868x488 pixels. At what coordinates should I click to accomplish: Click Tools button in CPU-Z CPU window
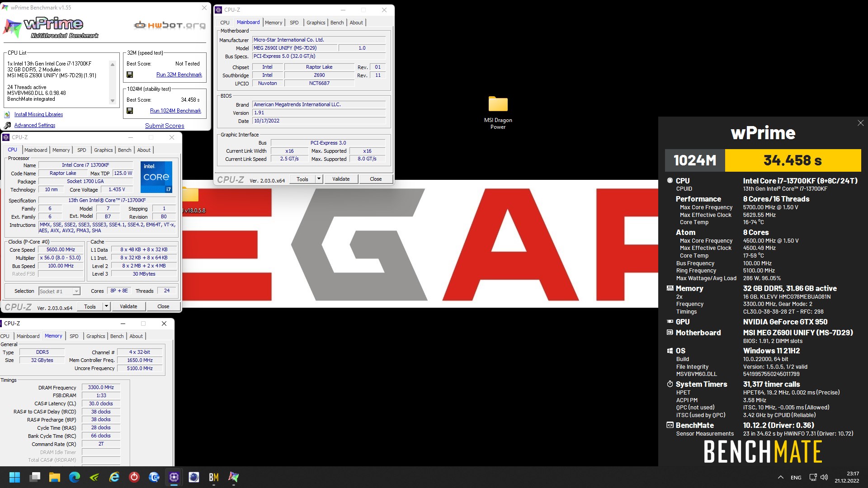90,306
